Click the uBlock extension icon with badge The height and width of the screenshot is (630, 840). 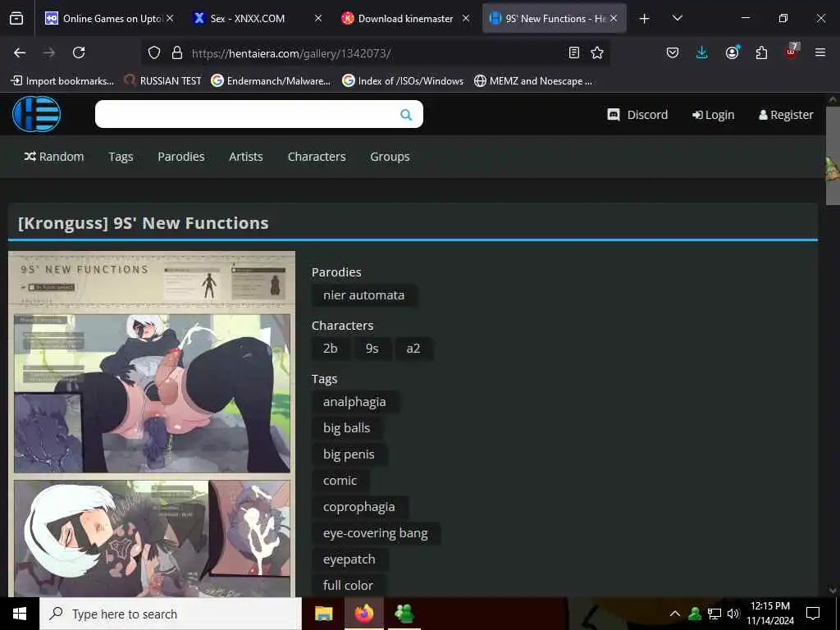792,52
